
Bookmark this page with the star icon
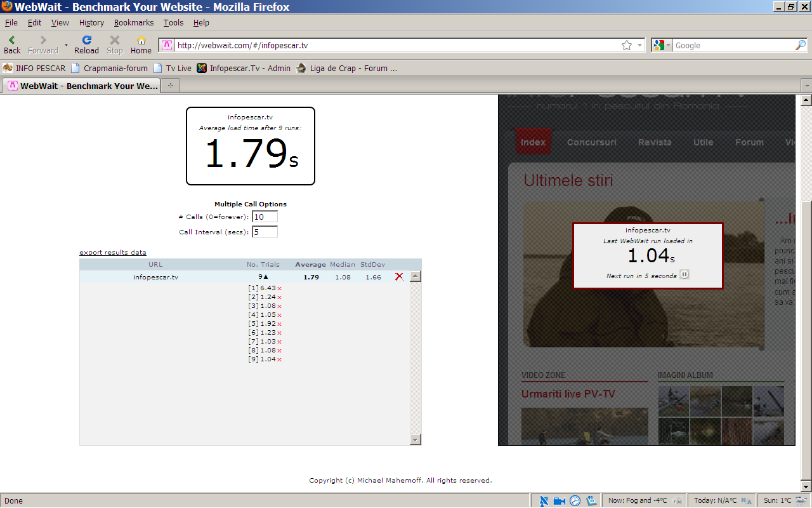pos(627,45)
